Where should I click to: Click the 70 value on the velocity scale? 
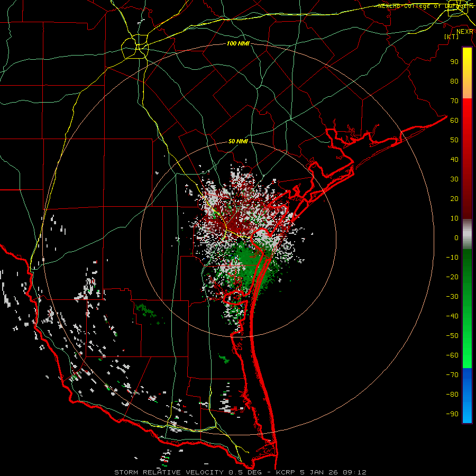tap(454, 101)
